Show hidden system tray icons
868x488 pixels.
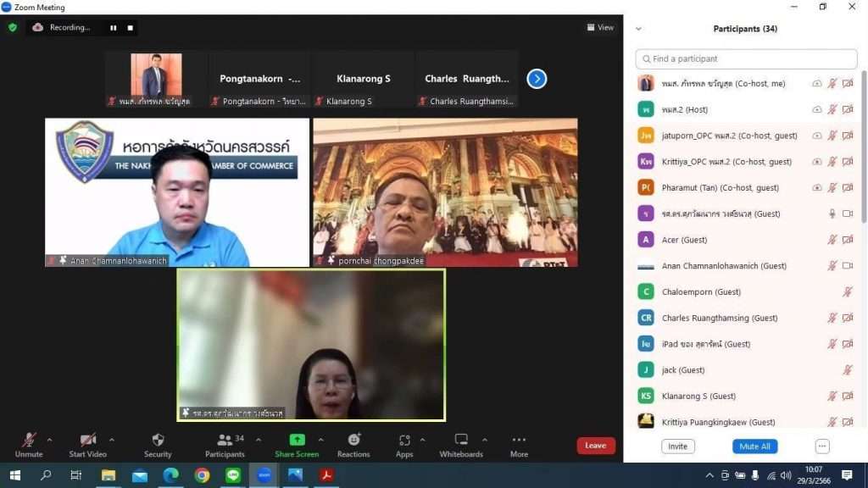(709, 475)
